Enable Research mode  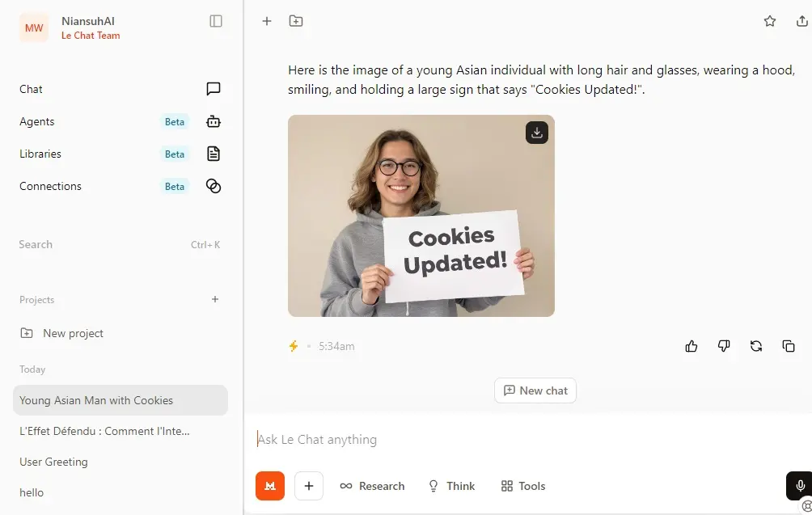click(372, 486)
